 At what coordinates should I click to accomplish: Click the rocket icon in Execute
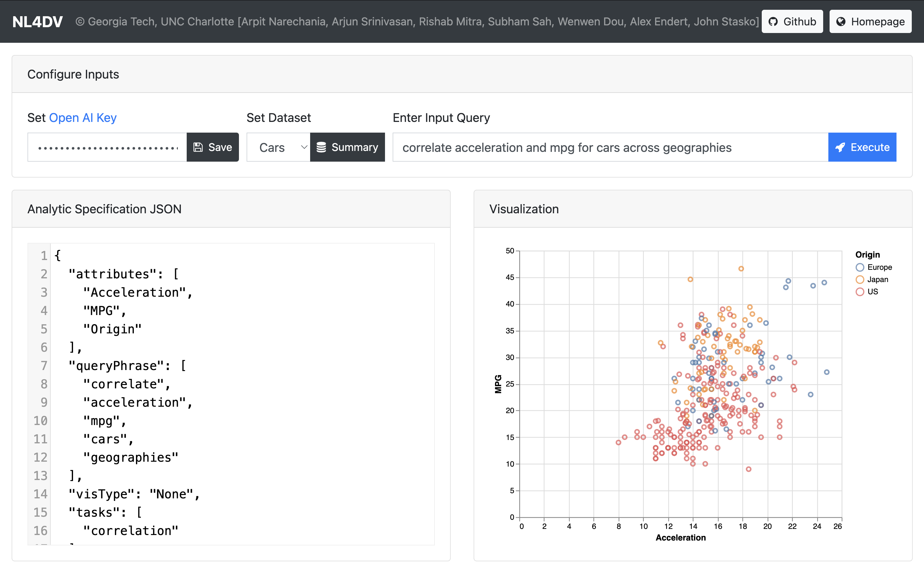coord(840,147)
